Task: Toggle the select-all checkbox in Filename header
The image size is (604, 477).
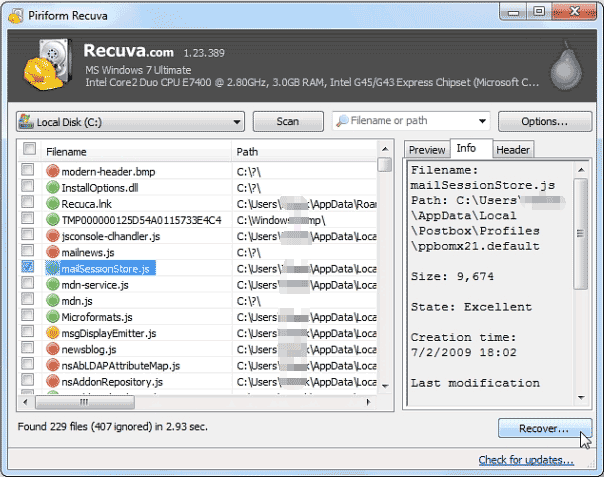Action: [29, 149]
